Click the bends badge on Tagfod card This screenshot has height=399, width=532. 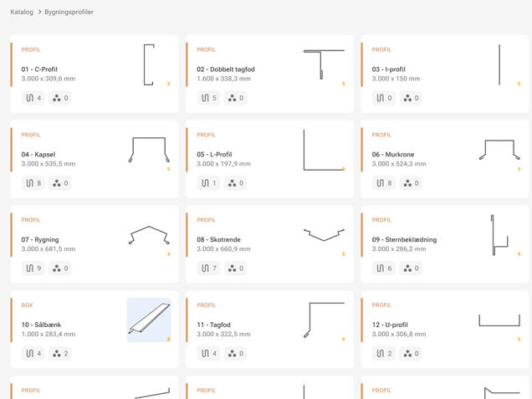coord(208,354)
